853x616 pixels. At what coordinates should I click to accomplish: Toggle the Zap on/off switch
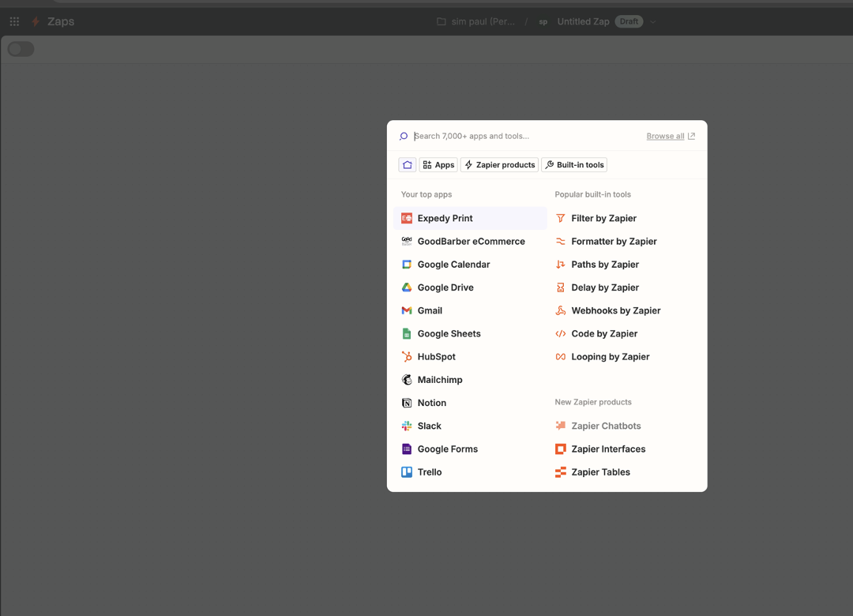[x=21, y=49]
